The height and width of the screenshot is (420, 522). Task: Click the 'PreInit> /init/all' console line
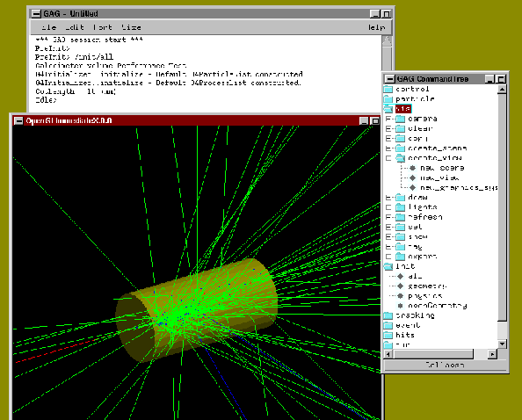[74, 57]
